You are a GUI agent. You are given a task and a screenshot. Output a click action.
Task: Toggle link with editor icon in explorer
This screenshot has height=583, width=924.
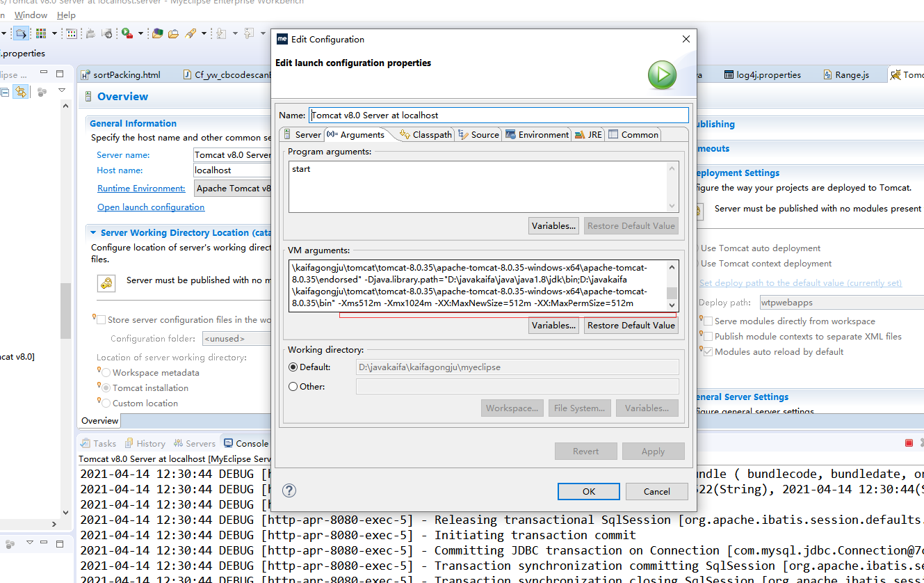pos(21,92)
